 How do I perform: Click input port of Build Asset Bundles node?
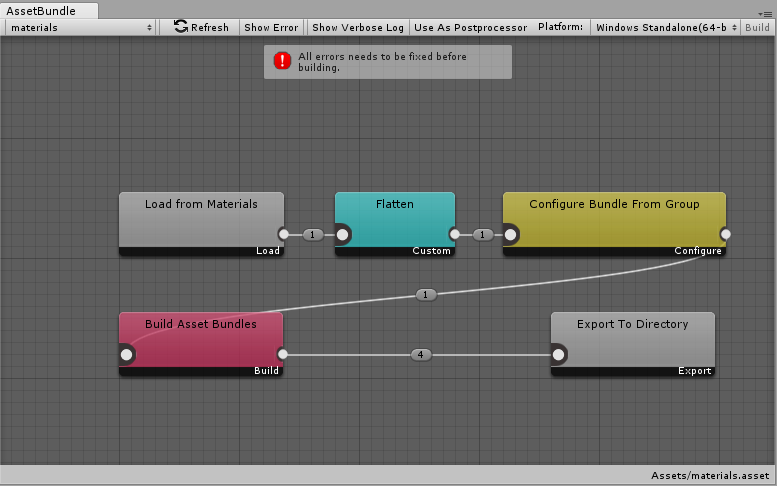(x=126, y=355)
